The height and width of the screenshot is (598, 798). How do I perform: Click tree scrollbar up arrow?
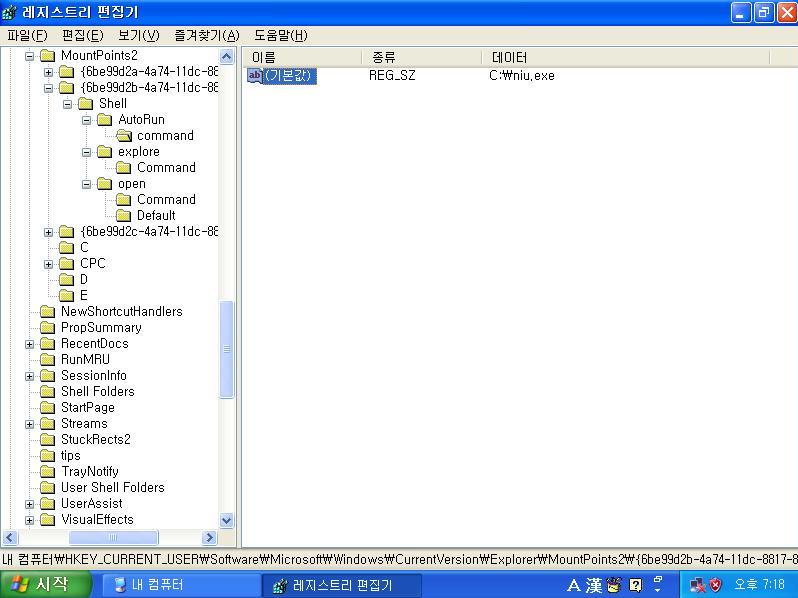226,56
